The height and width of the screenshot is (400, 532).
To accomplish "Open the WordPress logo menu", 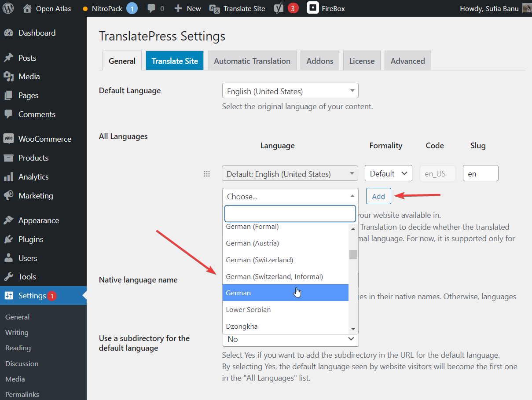I will tap(8, 8).
